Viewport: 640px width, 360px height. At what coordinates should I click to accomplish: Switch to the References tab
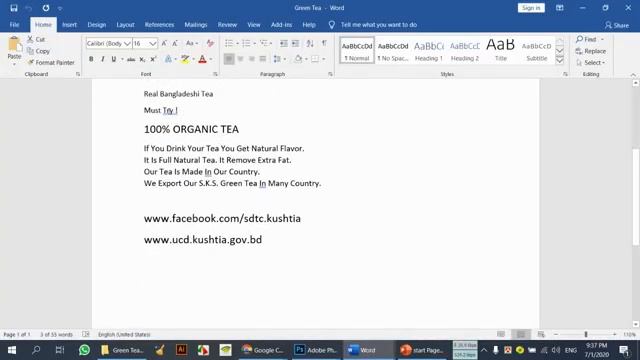pos(159,25)
